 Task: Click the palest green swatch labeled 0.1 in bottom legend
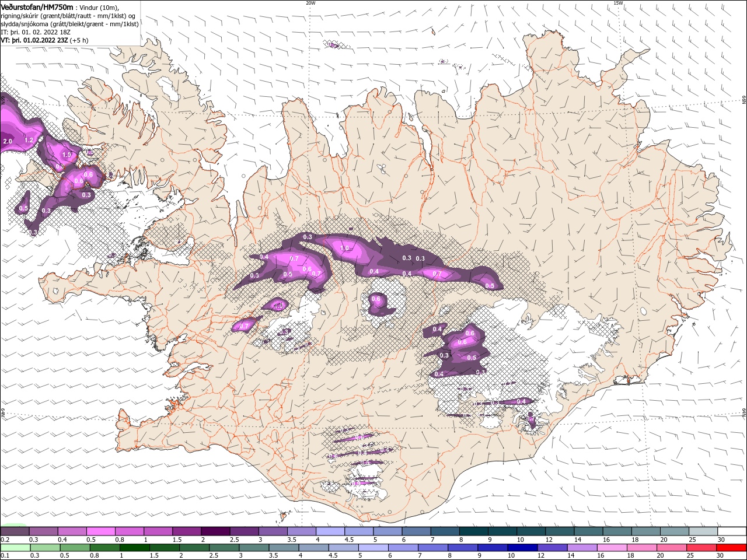point(15,548)
